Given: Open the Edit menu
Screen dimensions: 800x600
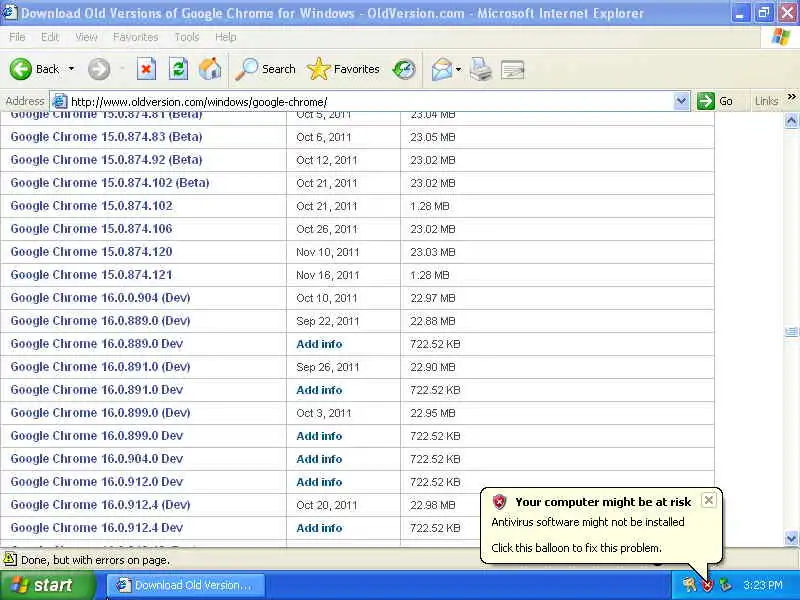Looking at the screenshot, I should click(x=50, y=37).
